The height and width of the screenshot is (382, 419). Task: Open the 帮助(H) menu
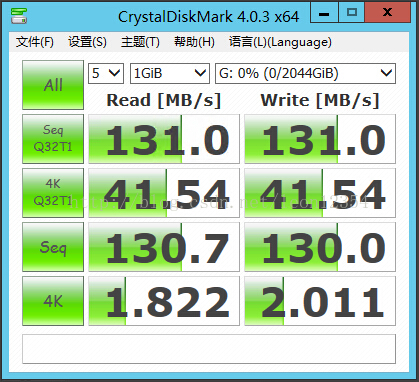click(x=194, y=42)
